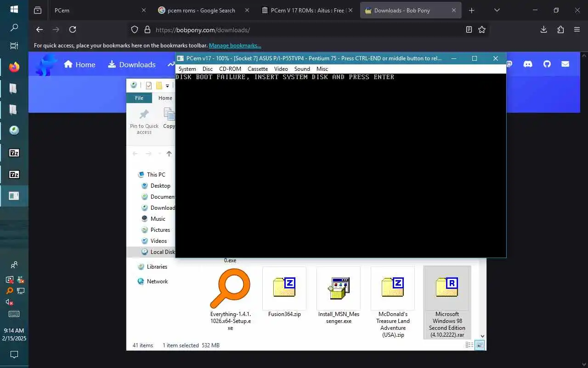This screenshot has width=588, height=368.
Task: Select Everything-1.4.1.1026.x64-Setup.exe file
Action: click(231, 299)
